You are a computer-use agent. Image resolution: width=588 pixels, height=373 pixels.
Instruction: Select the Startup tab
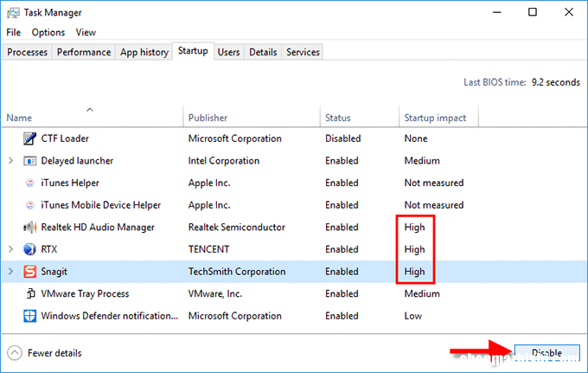click(193, 51)
